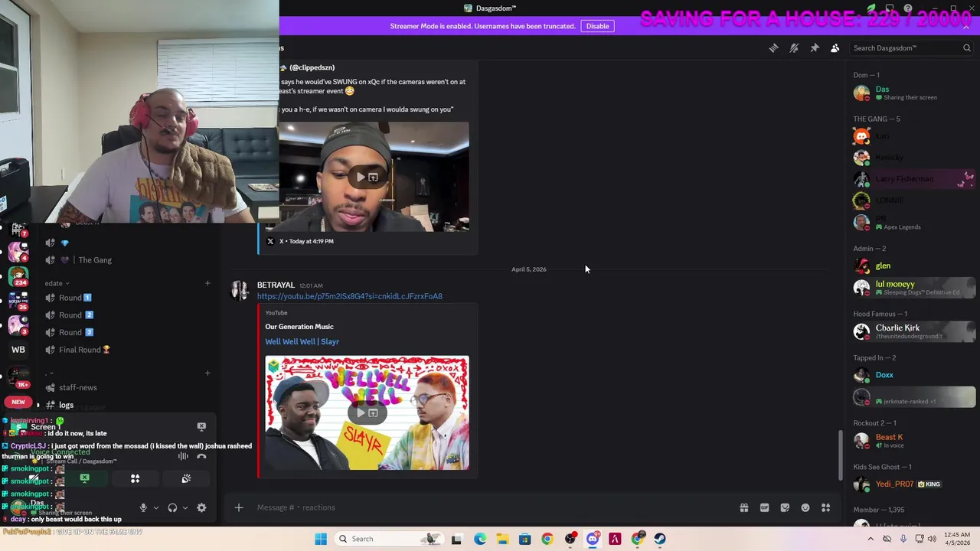Select PR playing Apex Legends
The image size is (980, 551).
tap(914, 223)
